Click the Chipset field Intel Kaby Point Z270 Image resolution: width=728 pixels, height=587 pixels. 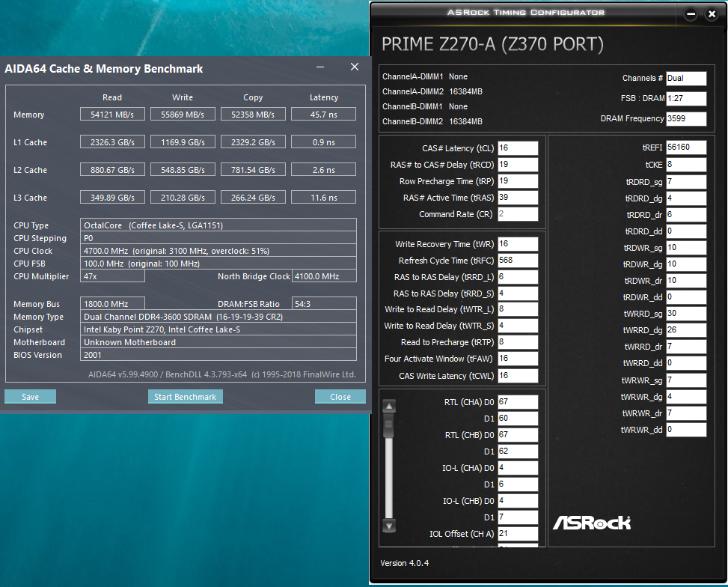(x=218, y=329)
